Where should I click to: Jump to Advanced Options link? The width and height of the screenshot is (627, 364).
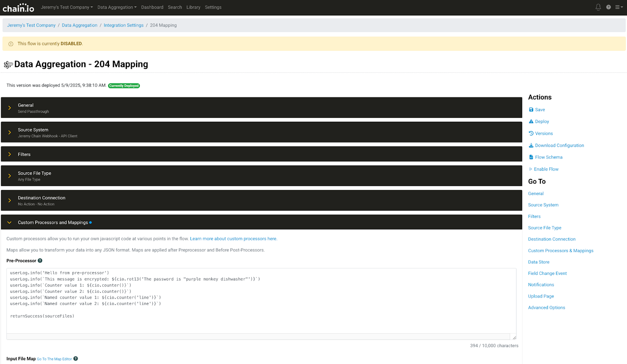(547, 307)
